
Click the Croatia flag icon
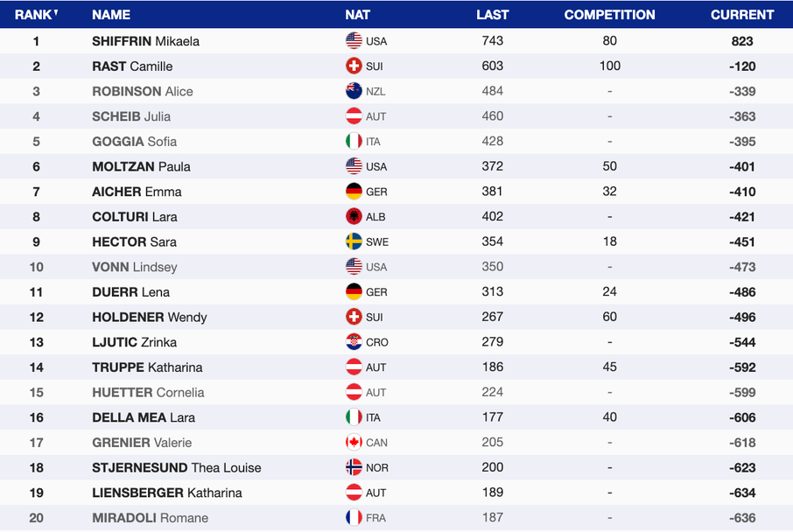coord(354,342)
